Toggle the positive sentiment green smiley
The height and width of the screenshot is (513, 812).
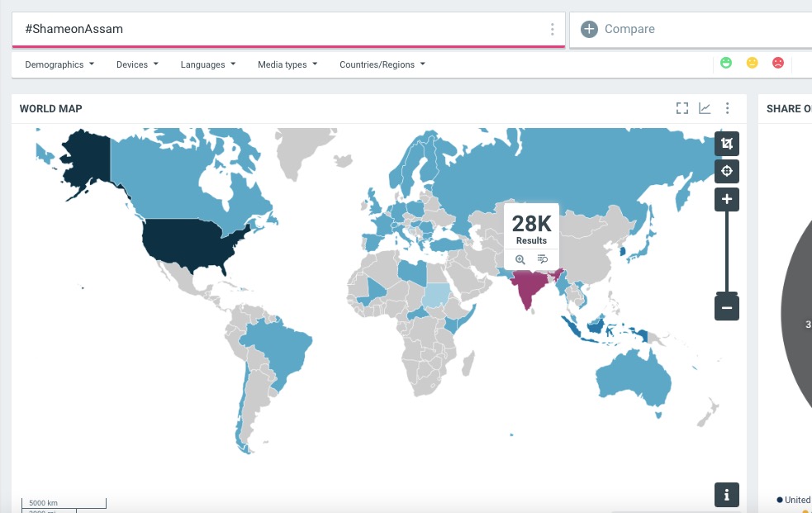point(726,63)
